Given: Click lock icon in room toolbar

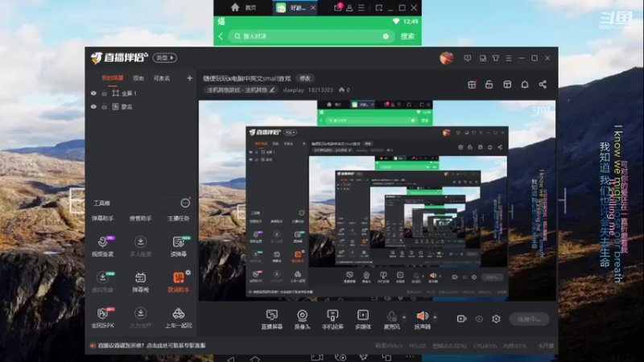Looking at the screenshot, I should click(x=489, y=84).
